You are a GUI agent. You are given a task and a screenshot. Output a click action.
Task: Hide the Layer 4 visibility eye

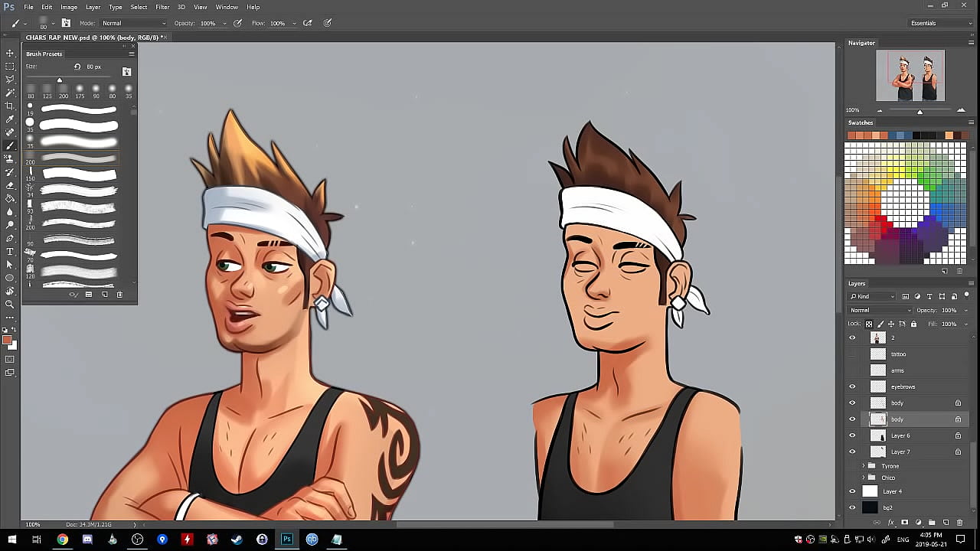pos(852,491)
